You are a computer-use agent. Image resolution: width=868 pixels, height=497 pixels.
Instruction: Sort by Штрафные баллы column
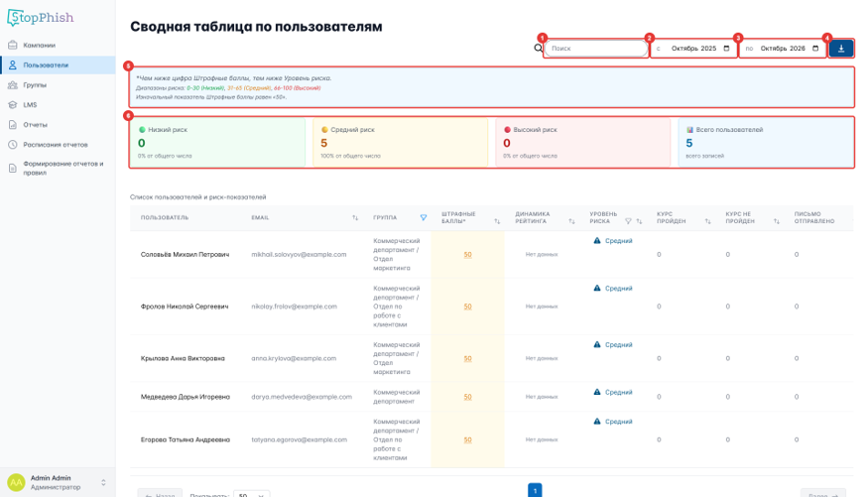(x=497, y=221)
